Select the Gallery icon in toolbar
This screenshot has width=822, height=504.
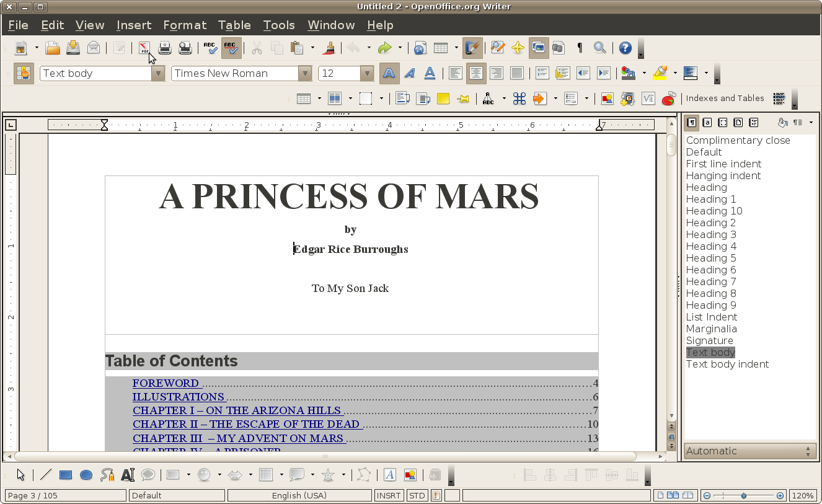click(539, 48)
